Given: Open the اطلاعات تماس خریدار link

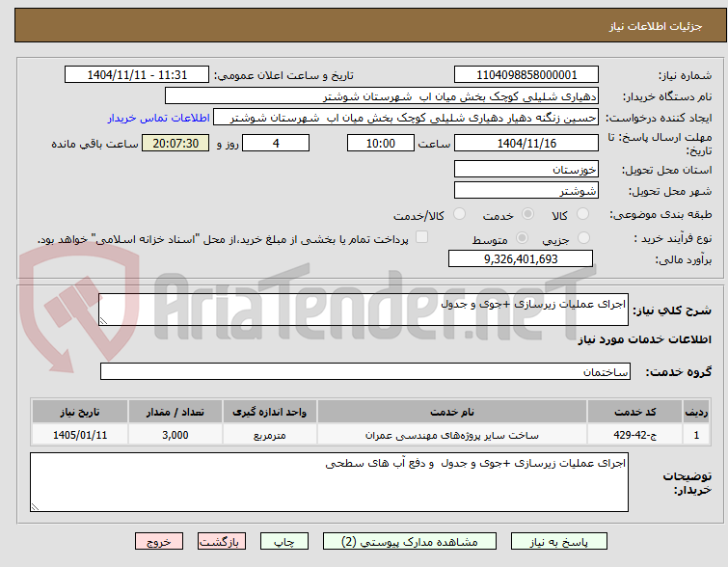Looking at the screenshot, I should pos(159,119).
